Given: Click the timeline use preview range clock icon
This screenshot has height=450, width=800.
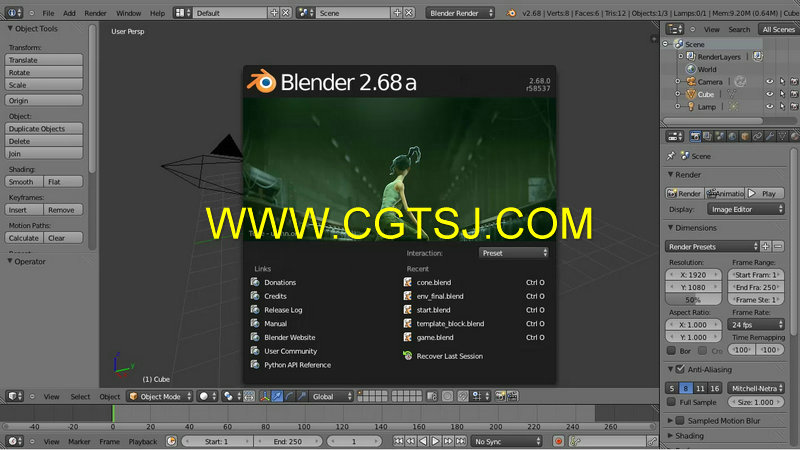Looking at the screenshot, I should (171, 441).
